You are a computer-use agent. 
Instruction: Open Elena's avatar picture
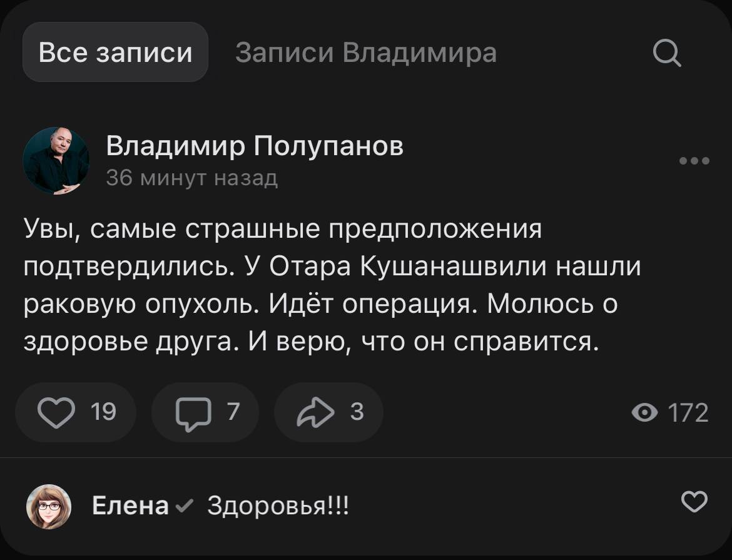(49, 506)
